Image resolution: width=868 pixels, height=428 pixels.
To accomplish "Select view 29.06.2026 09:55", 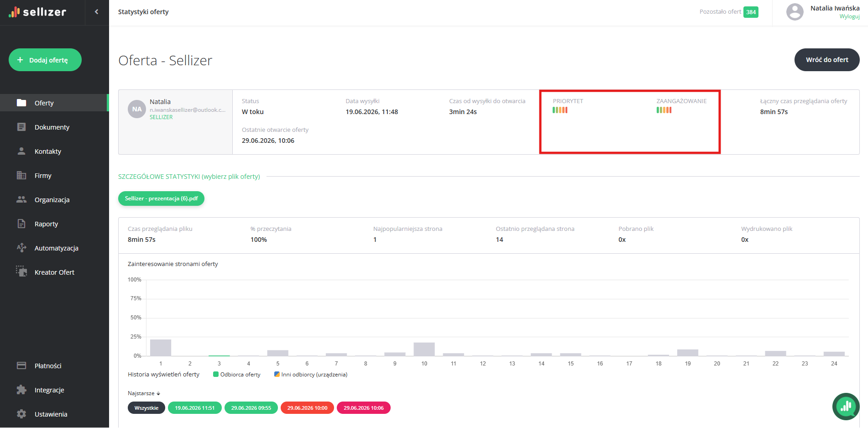I will 251,408.
